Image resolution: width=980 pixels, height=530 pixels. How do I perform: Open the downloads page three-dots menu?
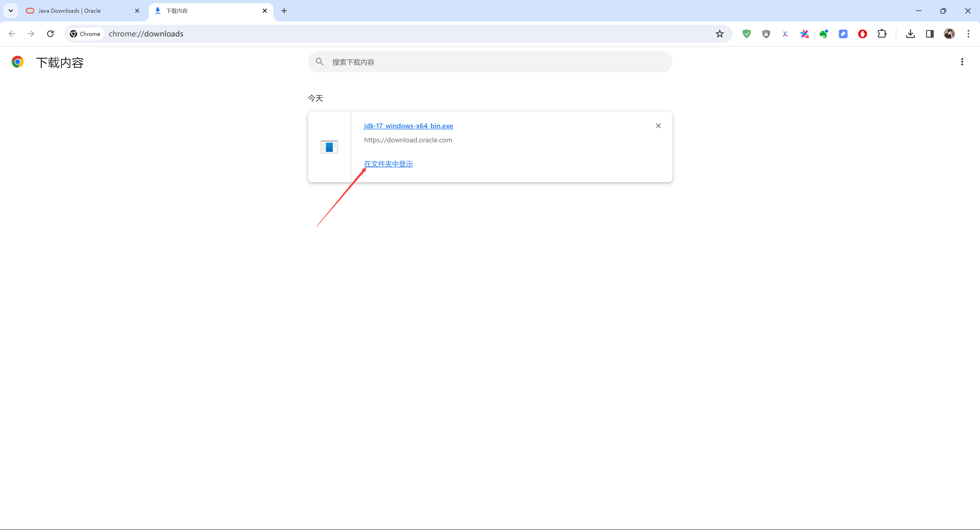(x=962, y=62)
